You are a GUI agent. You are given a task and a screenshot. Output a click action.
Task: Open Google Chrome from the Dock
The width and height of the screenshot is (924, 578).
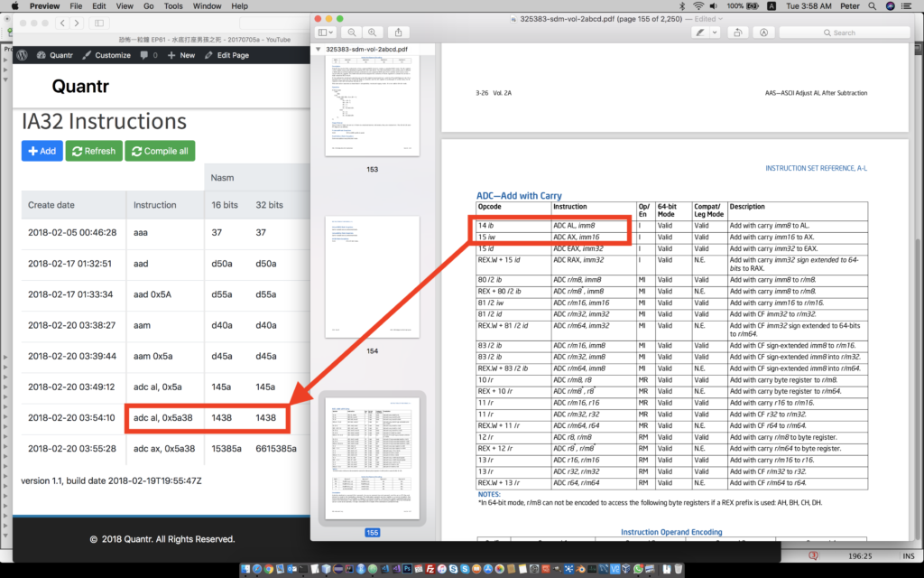tap(268, 569)
